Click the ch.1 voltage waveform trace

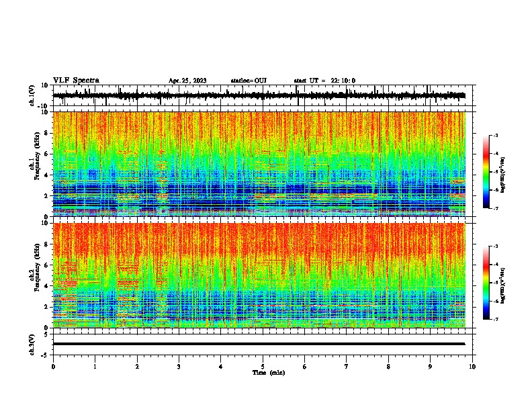[259, 95]
